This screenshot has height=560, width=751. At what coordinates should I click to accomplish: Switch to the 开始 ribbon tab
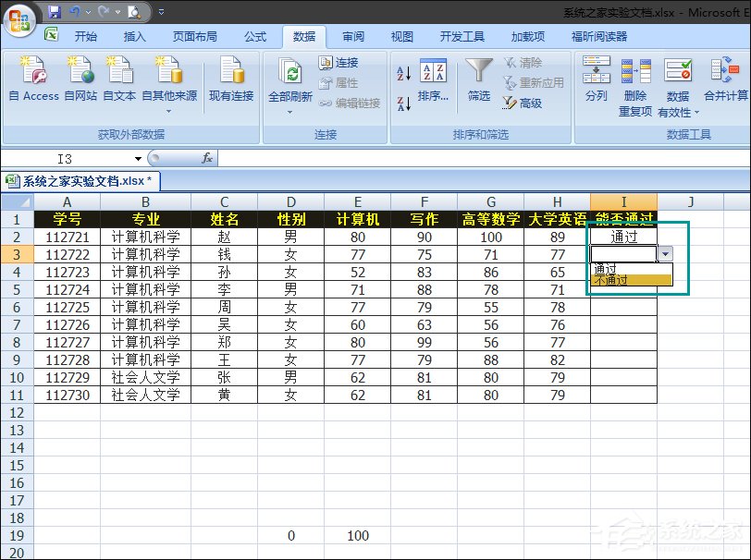(85, 36)
